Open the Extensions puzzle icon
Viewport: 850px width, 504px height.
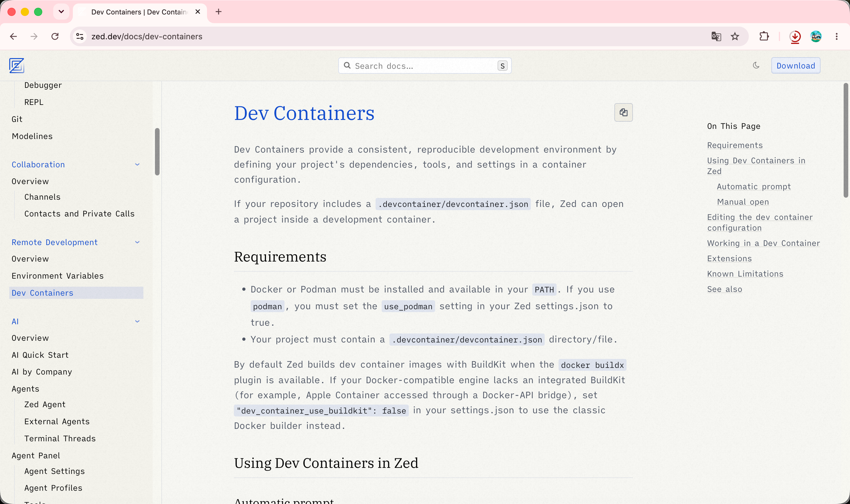click(764, 36)
